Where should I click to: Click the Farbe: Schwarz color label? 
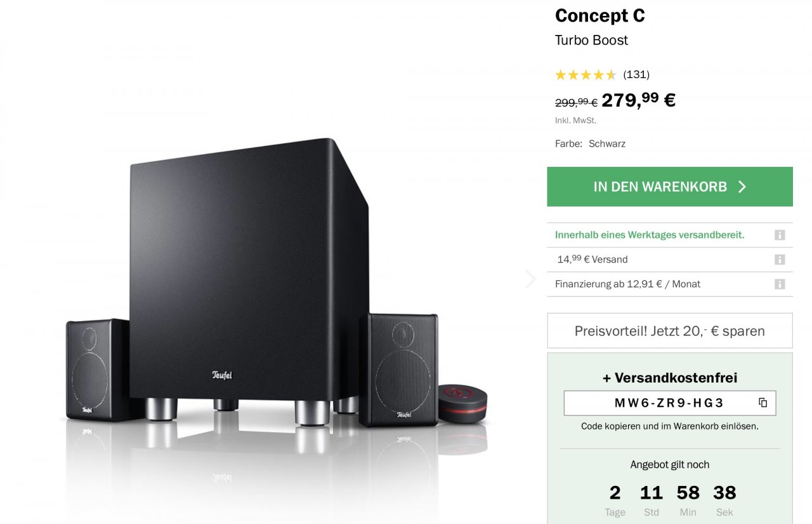[590, 144]
